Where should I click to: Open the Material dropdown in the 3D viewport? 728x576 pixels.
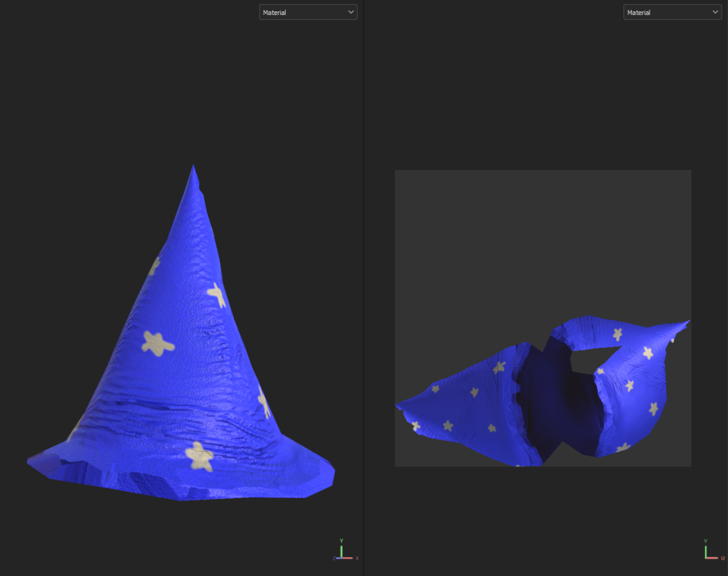(307, 12)
